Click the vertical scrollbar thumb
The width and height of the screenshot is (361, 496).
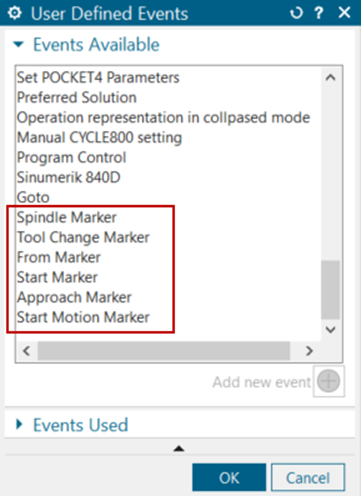(330, 290)
